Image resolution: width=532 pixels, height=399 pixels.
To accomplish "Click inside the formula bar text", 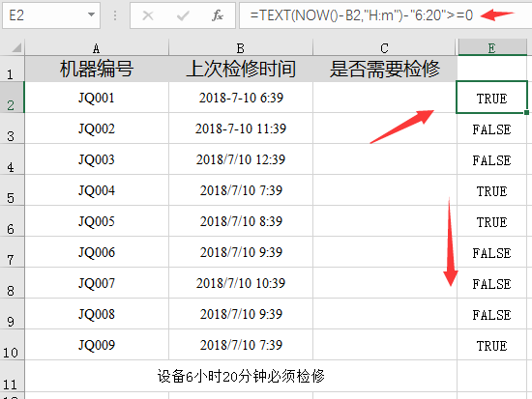I will tap(362, 15).
